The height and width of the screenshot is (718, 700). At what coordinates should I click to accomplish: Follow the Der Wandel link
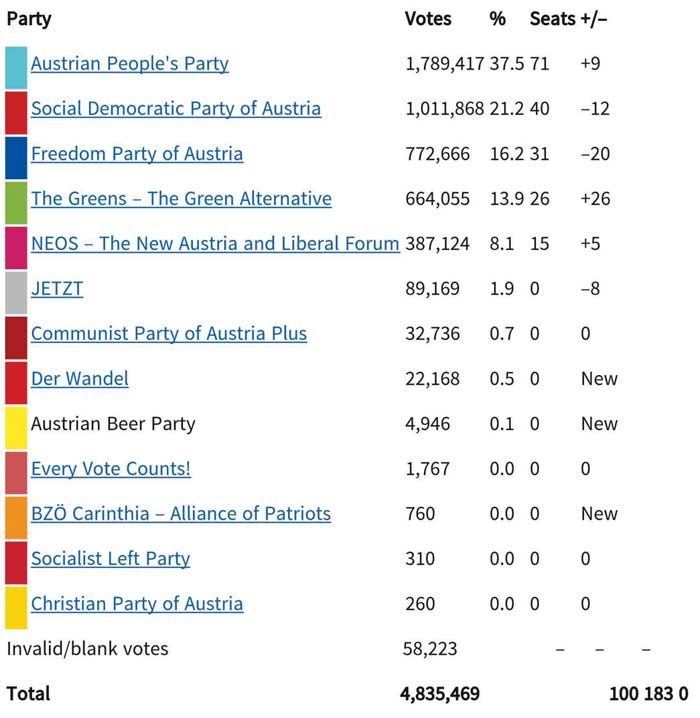(80, 379)
